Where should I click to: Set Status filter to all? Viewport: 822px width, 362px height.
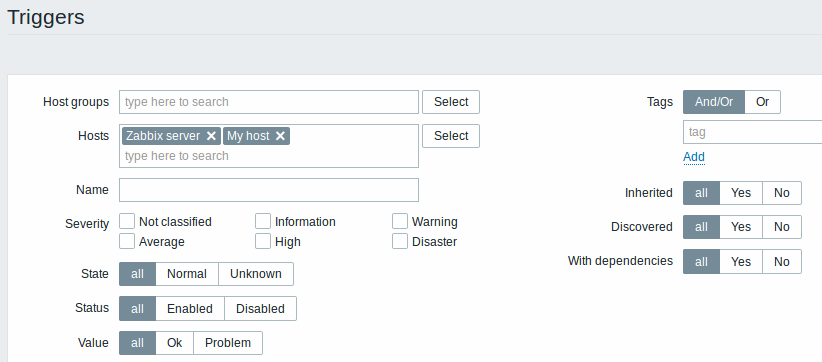(137, 309)
